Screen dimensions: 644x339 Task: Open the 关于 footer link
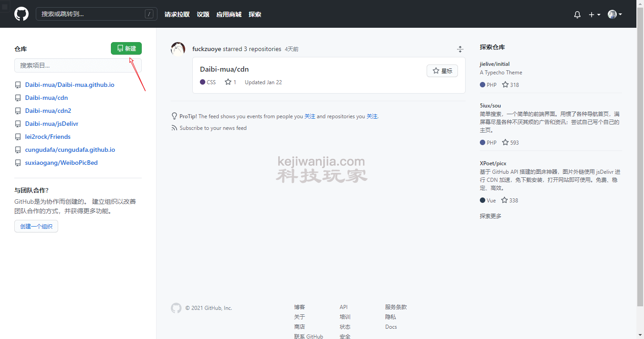click(x=300, y=317)
